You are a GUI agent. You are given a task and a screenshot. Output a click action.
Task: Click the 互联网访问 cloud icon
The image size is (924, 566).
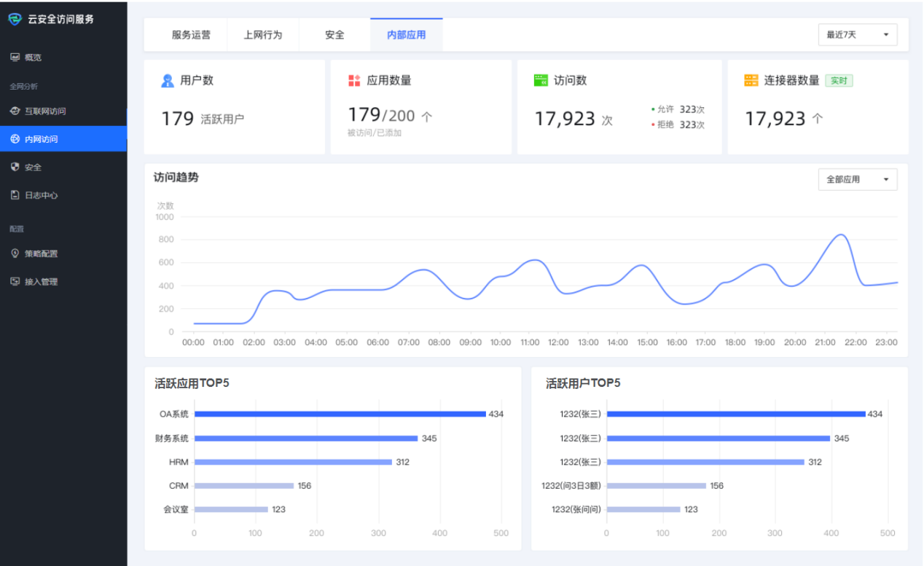coord(15,111)
